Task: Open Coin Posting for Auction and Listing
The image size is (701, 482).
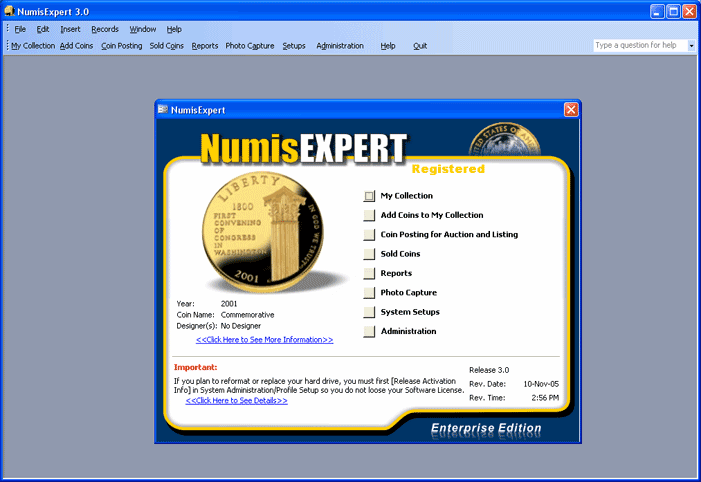Action: (369, 235)
